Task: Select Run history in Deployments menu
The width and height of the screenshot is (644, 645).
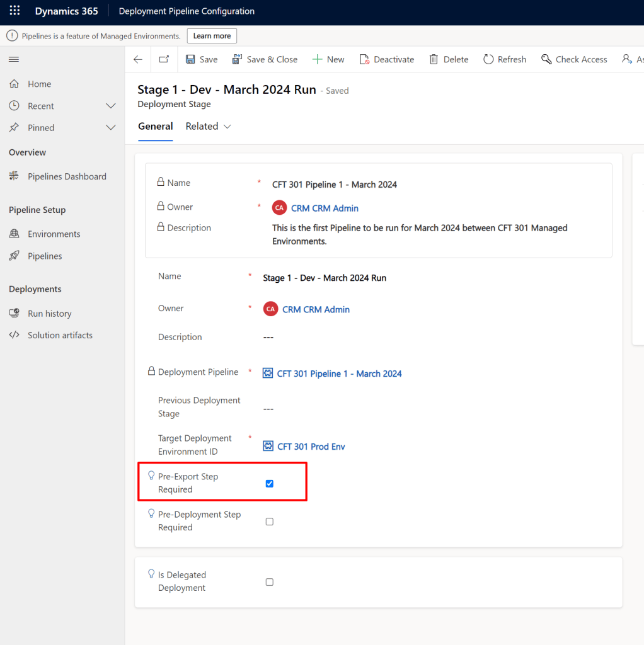Action: 50,313
